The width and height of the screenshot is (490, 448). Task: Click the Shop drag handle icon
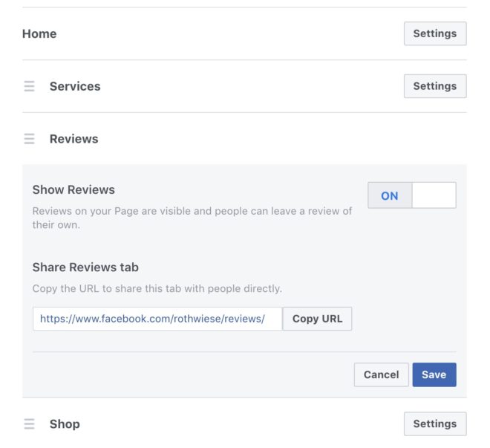click(x=30, y=424)
